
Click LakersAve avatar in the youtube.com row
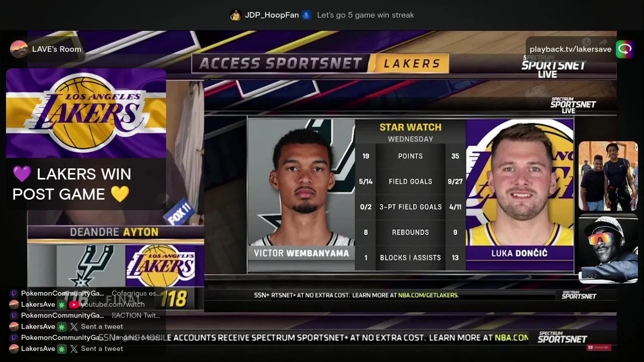pos(14,304)
